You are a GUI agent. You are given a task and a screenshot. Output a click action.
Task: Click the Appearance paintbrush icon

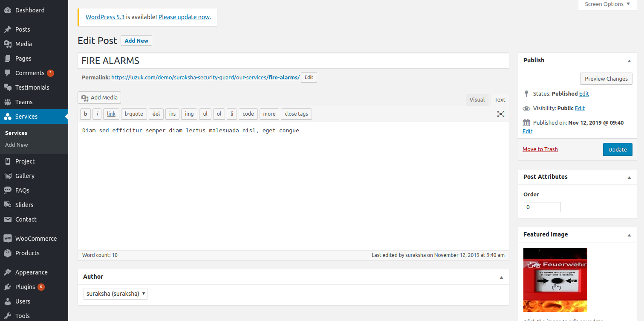coord(8,272)
